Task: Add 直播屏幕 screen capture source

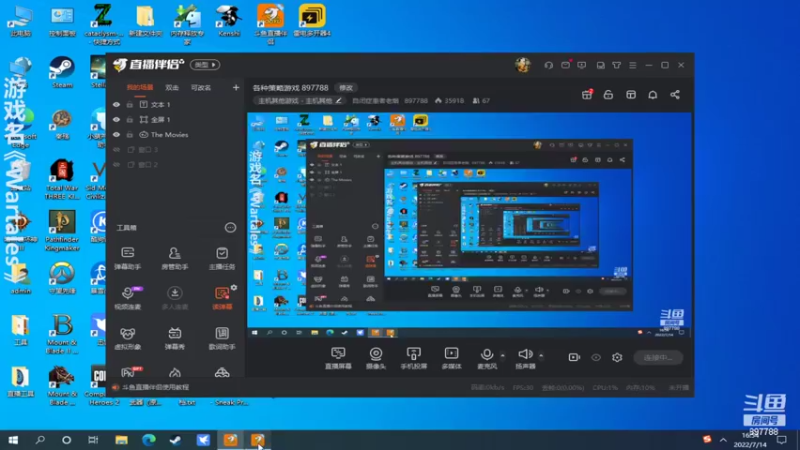Action: tap(338, 358)
